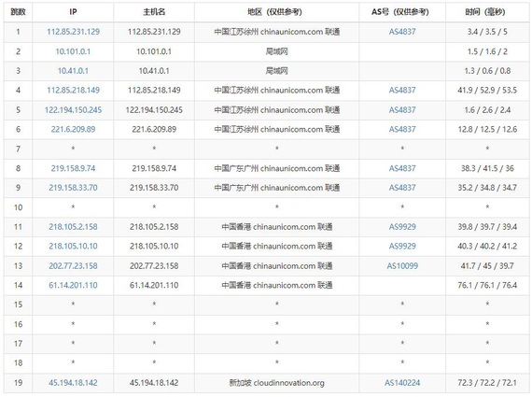
Task: Select IP link 112.85.218.149
Action: coord(73,91)
